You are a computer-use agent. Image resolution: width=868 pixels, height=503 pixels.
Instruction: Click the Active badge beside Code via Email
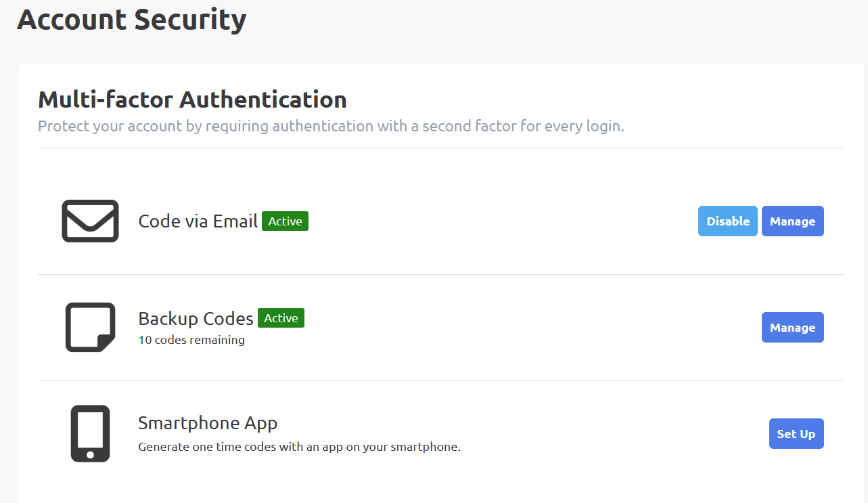click(x=285, y=221)
